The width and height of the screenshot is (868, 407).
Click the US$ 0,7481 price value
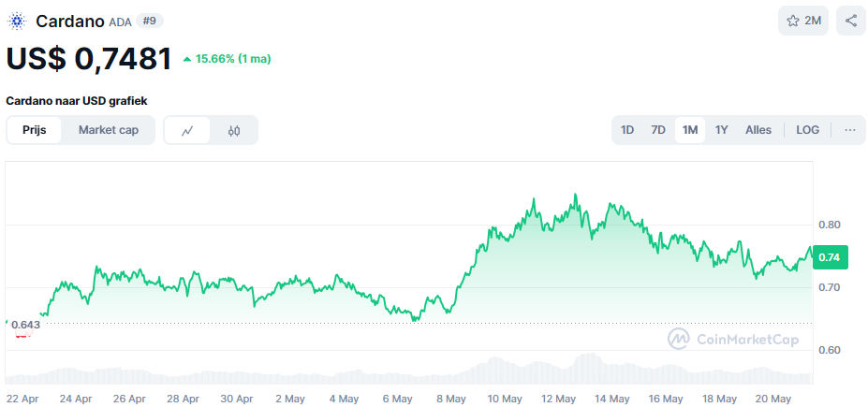tap(89, 59)
